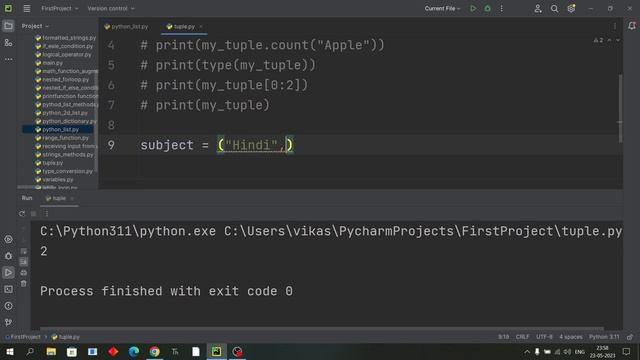Screen dimensions: 640x360
Task: Expand the FirstProject dropdown
Action: coord(60,8)
